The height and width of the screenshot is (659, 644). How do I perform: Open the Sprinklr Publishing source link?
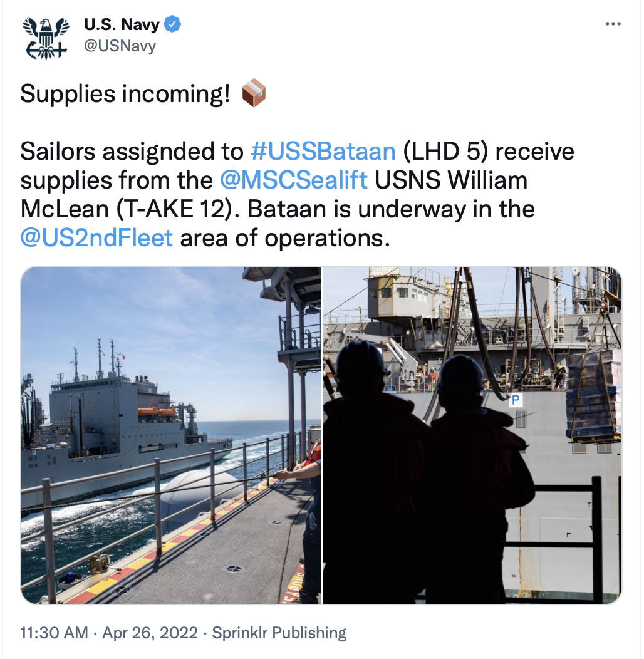(x=279, y=633)
